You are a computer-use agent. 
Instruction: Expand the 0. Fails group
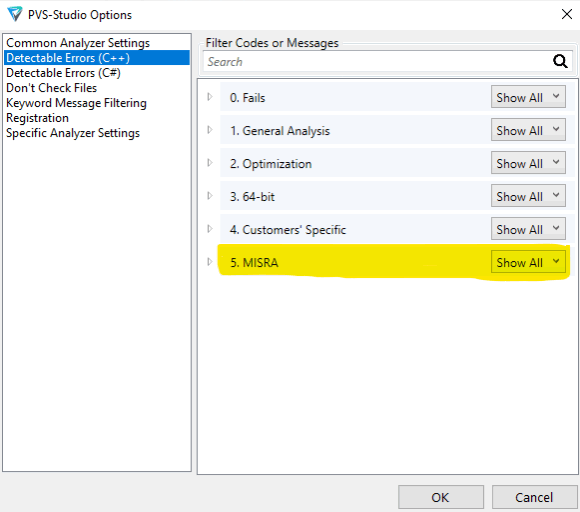point(210,97)
